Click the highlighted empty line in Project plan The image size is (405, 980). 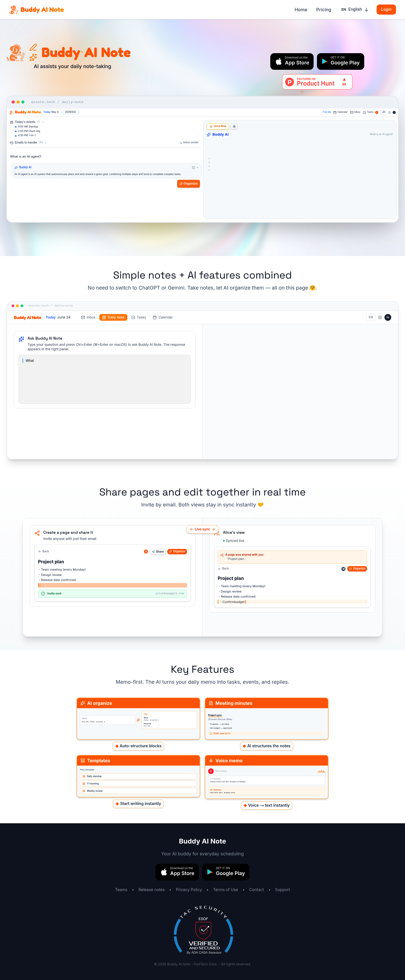point(112,585)
